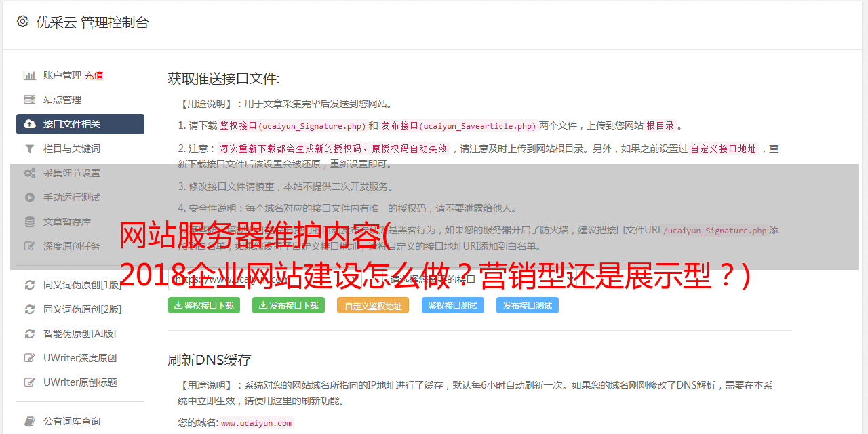
Task: Click the bar chart icon for 账户管理
Action: [30, 75]
